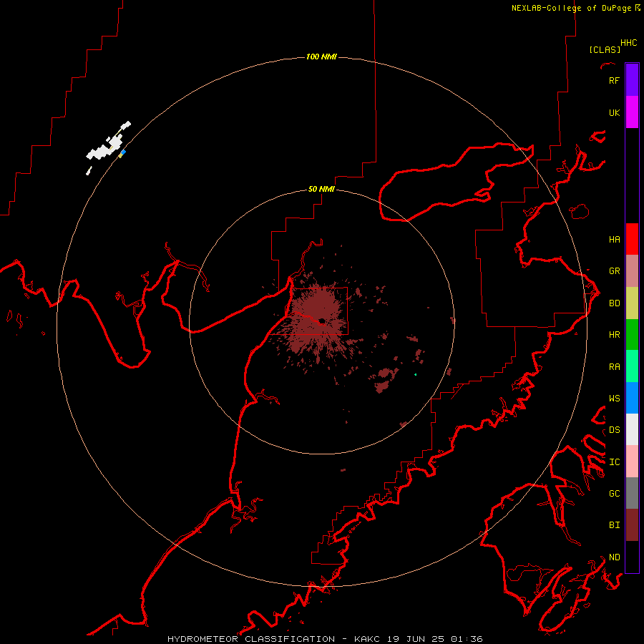
Task: Click the 100 NMI range ring label
Action: (x=321, y=57)
